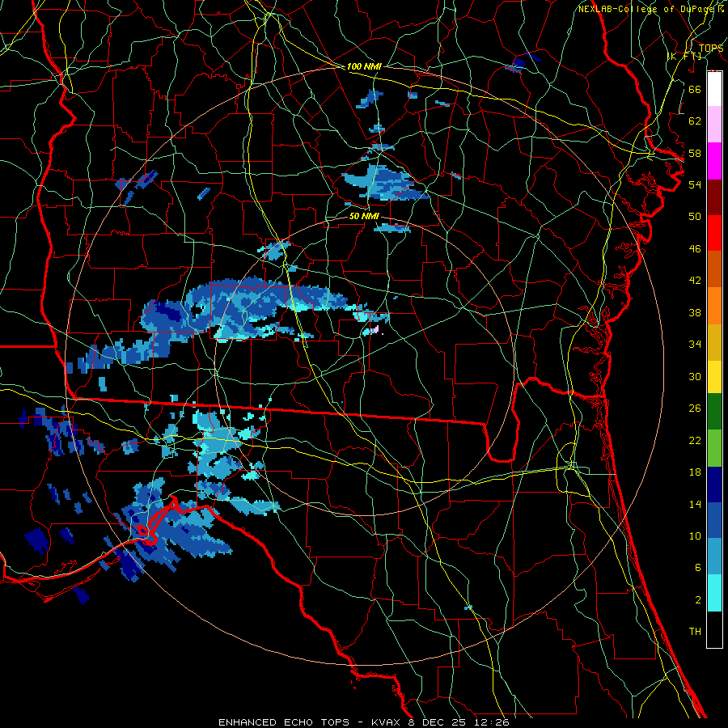The width and height of the screenshot is (728, 728).
Task: Click the dark green legend swatch
Action: click(714, 412)
